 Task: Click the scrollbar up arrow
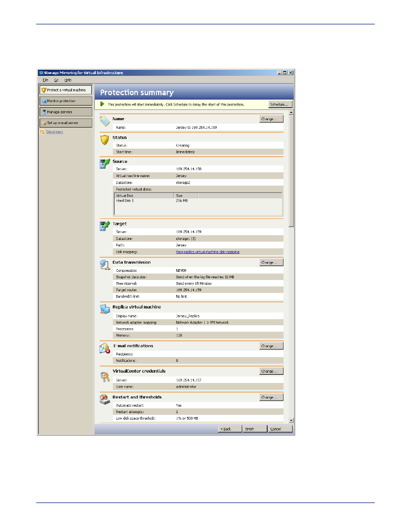(291, 112)
